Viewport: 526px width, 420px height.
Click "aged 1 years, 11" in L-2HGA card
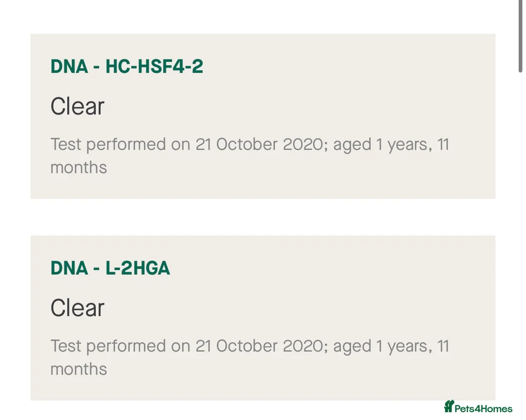coord(391,346)
